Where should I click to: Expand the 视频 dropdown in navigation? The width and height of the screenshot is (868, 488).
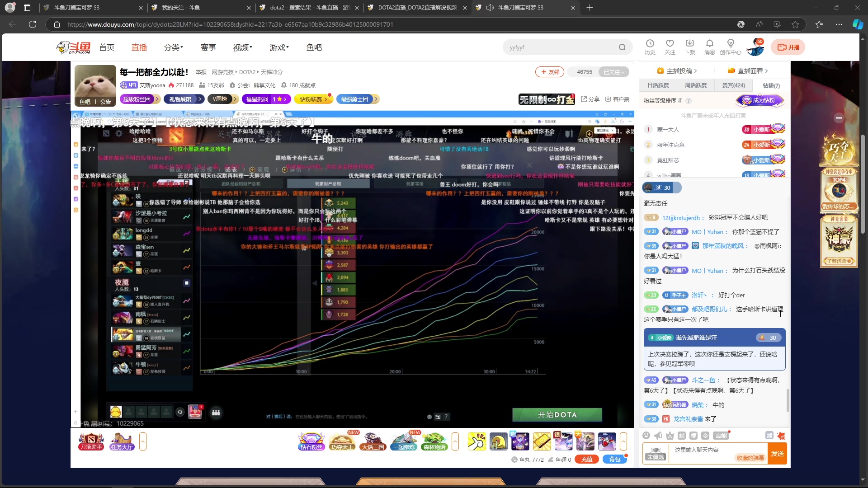[x=243, y=47]
